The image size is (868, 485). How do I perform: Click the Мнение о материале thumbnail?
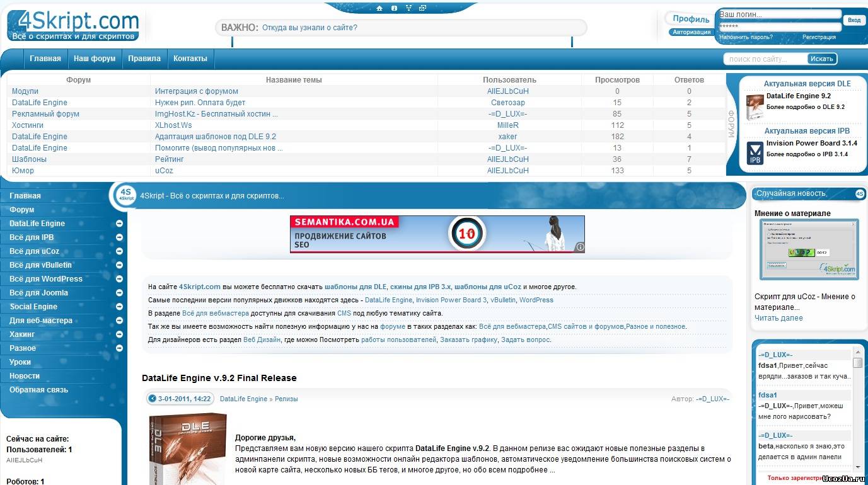(810, 250)
